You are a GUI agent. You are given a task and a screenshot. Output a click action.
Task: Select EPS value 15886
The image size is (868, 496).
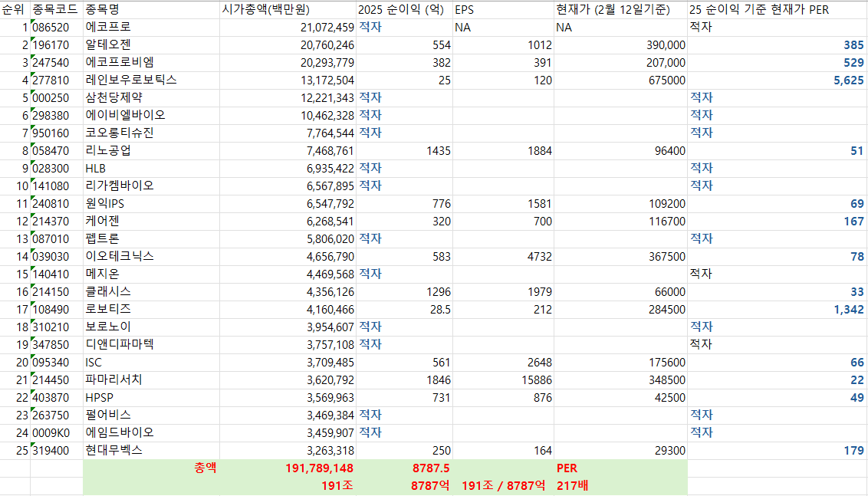coord(503,379)
